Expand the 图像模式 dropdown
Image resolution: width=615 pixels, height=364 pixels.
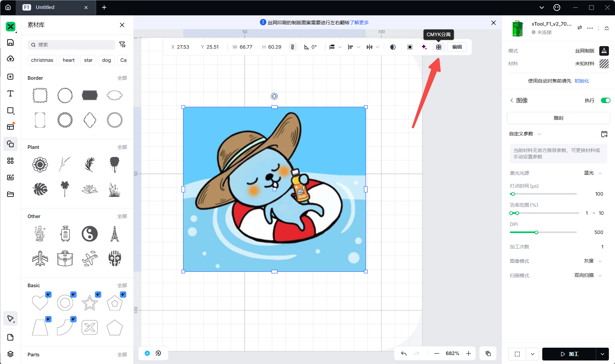point(593,261)
